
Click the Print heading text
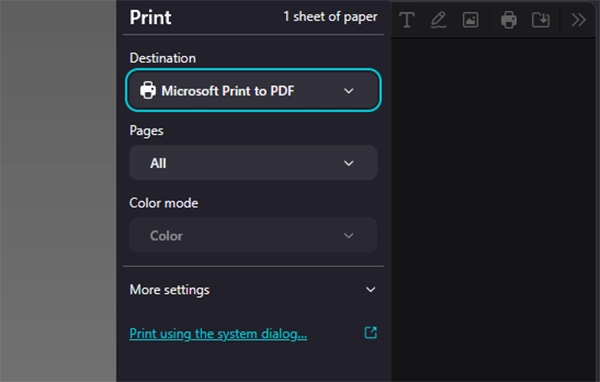point(150,18)
